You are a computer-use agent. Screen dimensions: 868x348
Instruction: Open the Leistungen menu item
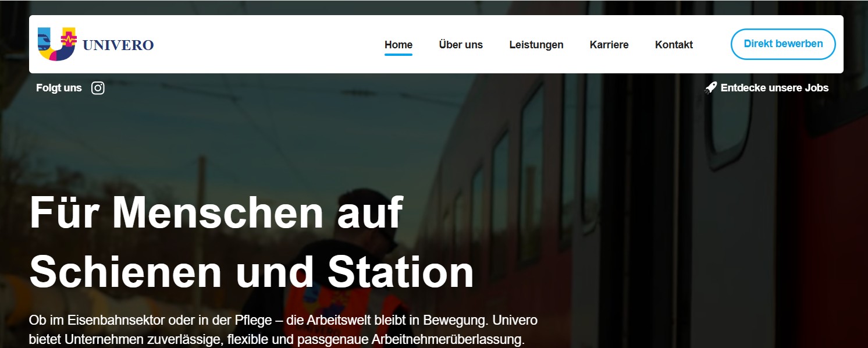pos(536,44)
